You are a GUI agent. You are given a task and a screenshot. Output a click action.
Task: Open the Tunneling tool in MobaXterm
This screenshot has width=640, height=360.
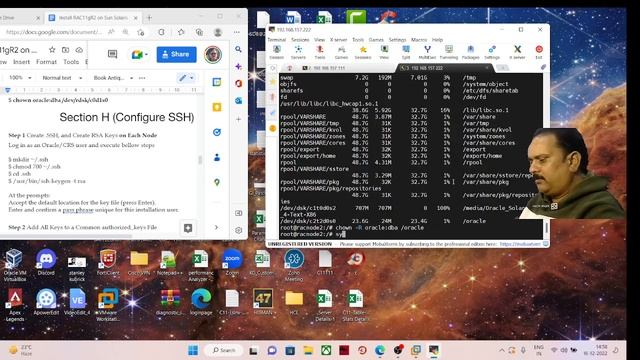pyautogui.click(x=449, y=52)
